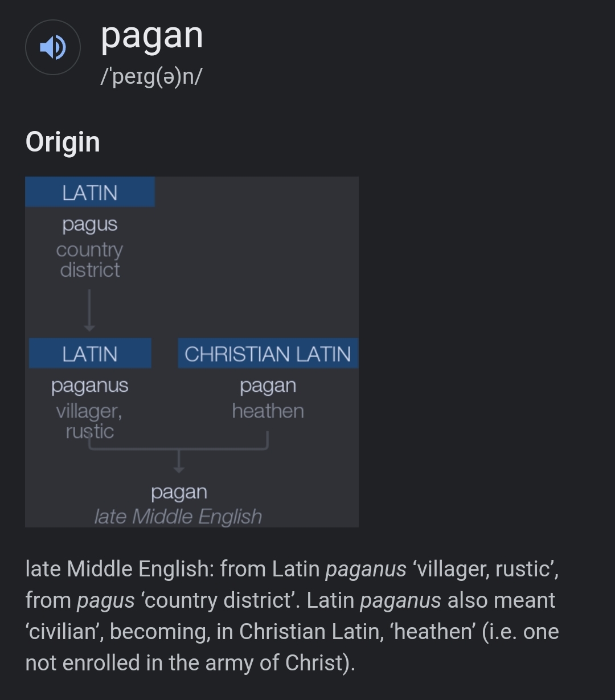This screenshot has width=615, height=700.
Task: Click the top LATIN label above pagus
Action: tap(90, 193)
